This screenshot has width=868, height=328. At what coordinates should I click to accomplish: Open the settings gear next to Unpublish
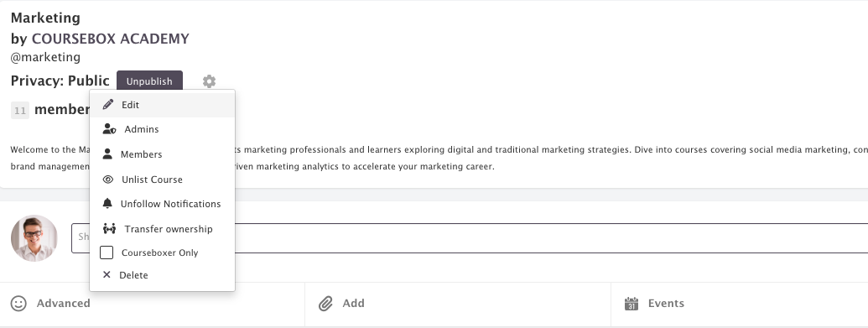tap(209, 81)
